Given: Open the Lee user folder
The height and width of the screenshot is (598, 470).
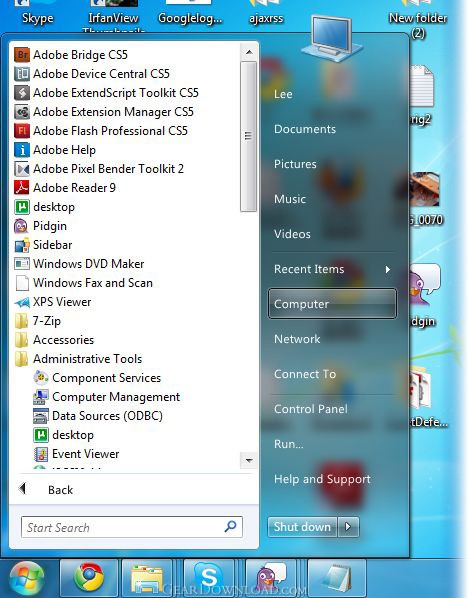Looking at the screenshot, I should point(283,94).
